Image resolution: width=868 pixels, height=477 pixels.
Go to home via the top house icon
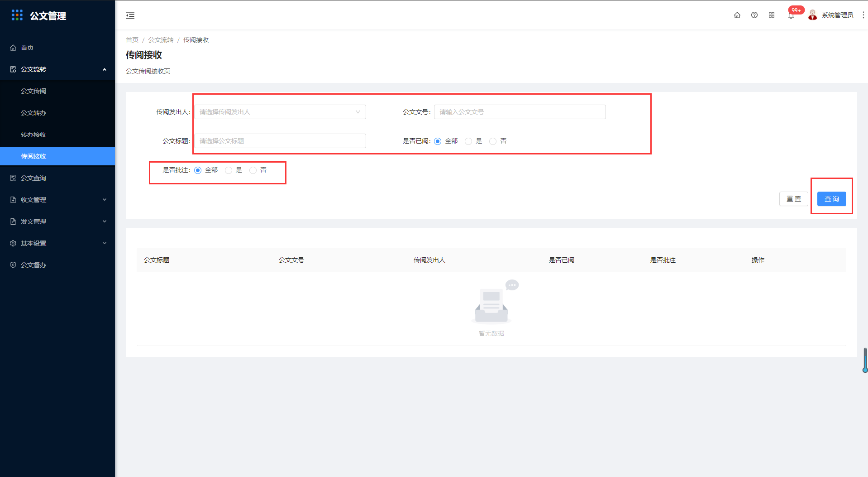[x=737, y=15]
